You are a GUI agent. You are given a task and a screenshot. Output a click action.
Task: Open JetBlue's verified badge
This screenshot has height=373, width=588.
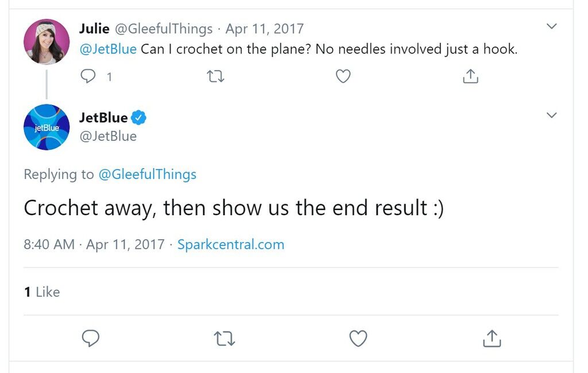pyautogui.click(x=138, y=118)
